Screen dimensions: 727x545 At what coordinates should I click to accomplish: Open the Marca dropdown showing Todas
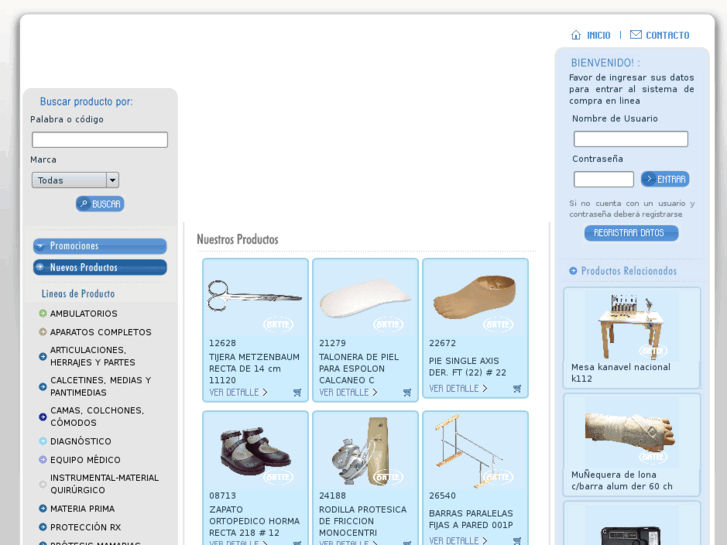(x=75, y=180)
